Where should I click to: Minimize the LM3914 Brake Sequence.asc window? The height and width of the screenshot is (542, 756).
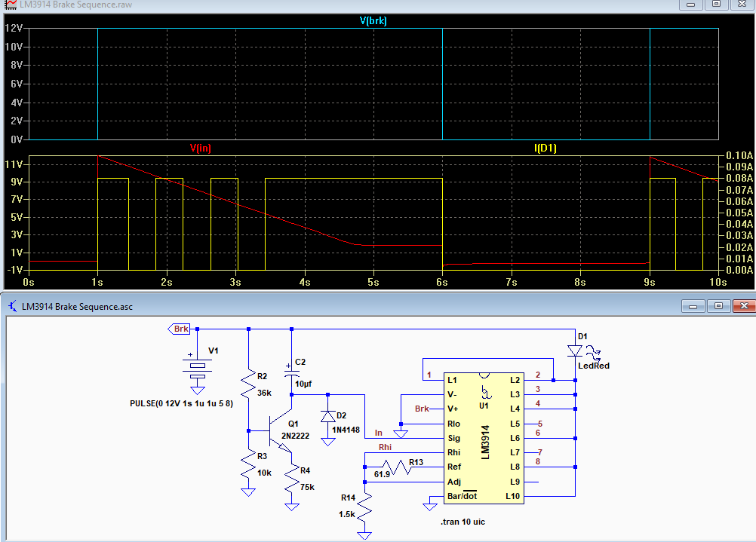(693, 306)
